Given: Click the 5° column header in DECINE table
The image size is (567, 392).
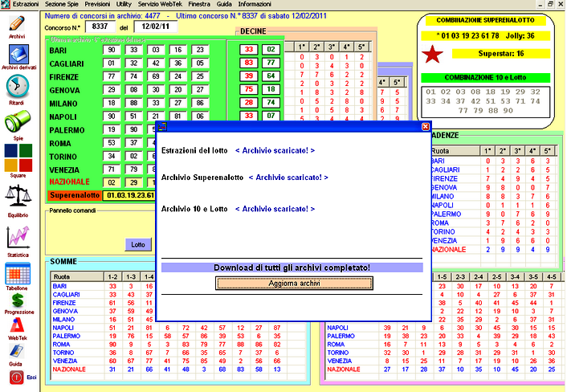Looking at the screenshot, I should (361, 47).
